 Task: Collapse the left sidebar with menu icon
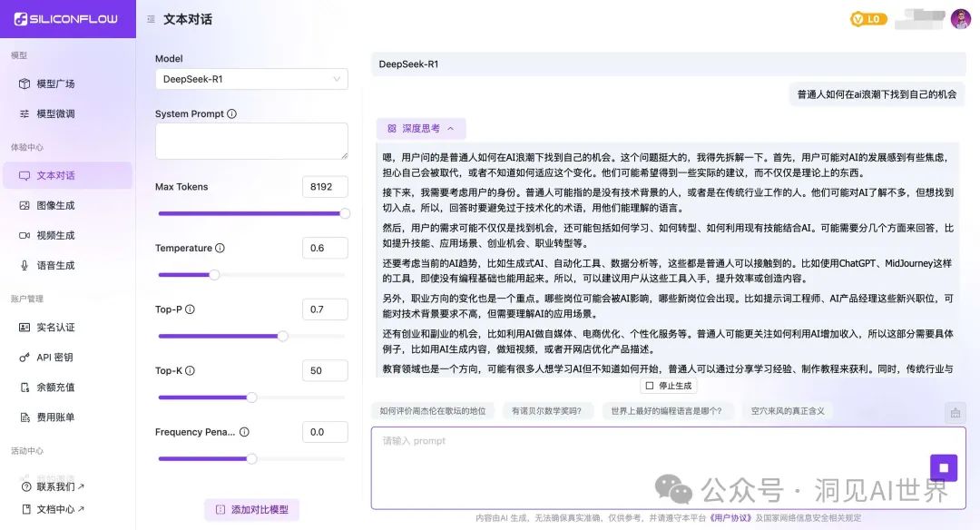tap(150, 19)
